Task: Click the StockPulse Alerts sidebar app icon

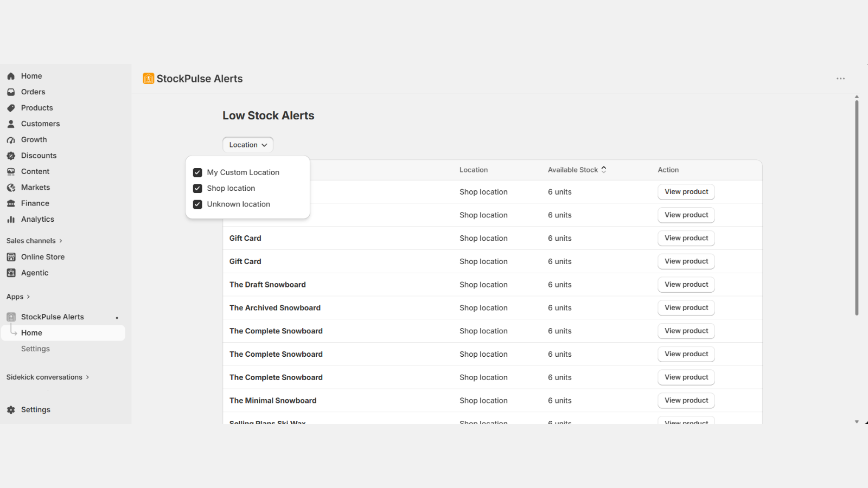Action: coord(11,317)
